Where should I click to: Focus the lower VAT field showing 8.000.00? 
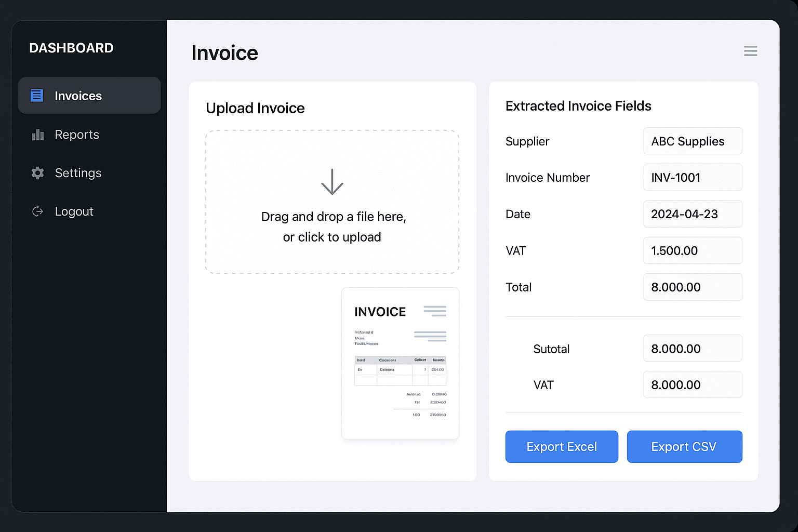[x=693, y=384]
